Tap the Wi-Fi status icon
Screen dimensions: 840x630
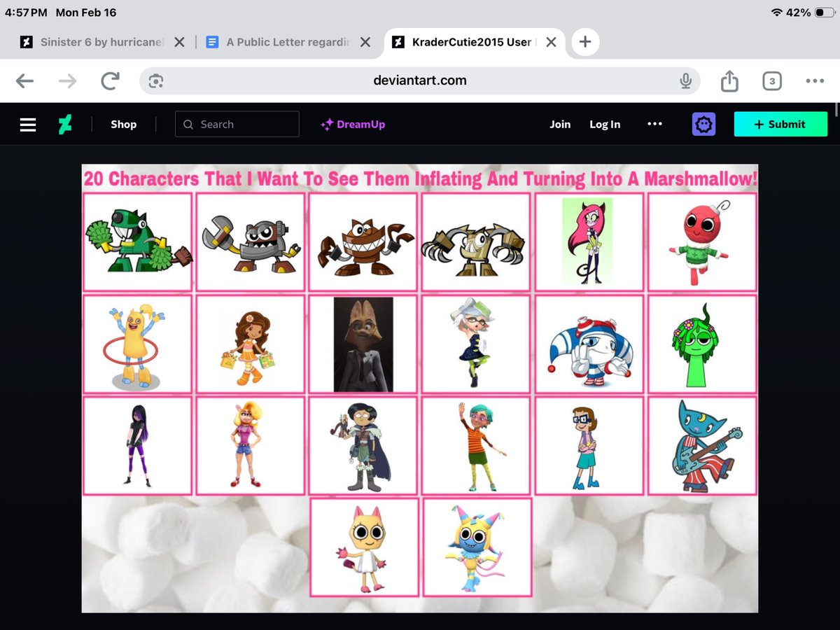tap(776, 13)
